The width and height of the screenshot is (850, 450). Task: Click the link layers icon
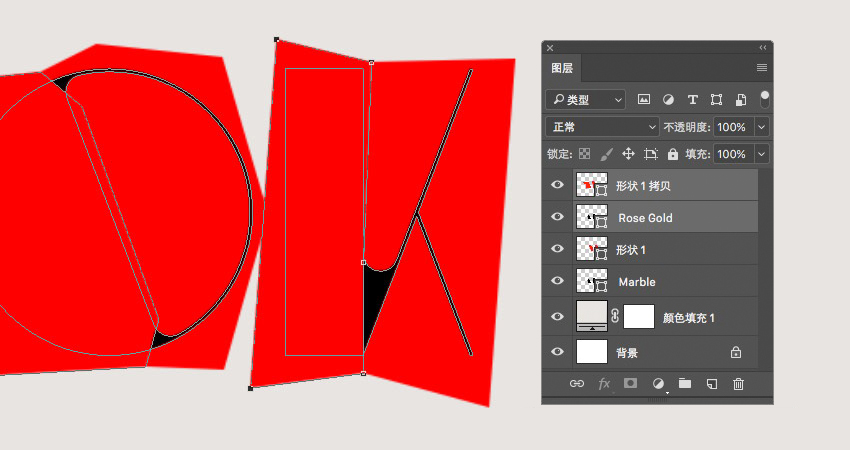pyautogui.click(x=577, y=384)
